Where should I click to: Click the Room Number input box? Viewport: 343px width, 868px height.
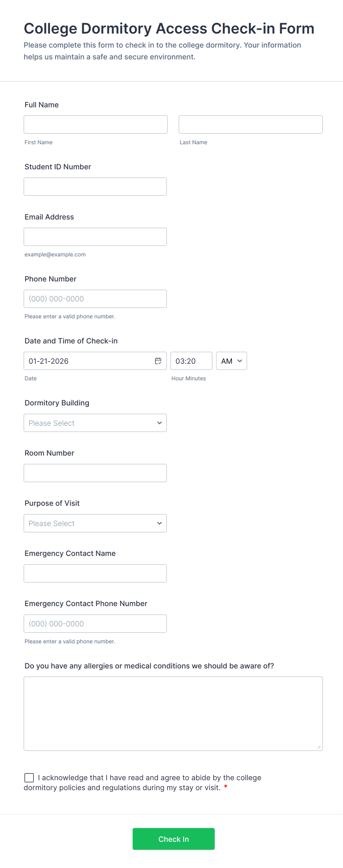click(x=95, y=473)
